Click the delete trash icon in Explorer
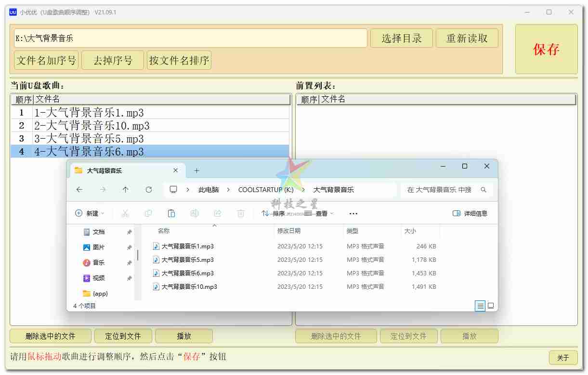Image resolution: width=588 pixels, height=375 pixels. pyautogui.click(x=241, y=213)
